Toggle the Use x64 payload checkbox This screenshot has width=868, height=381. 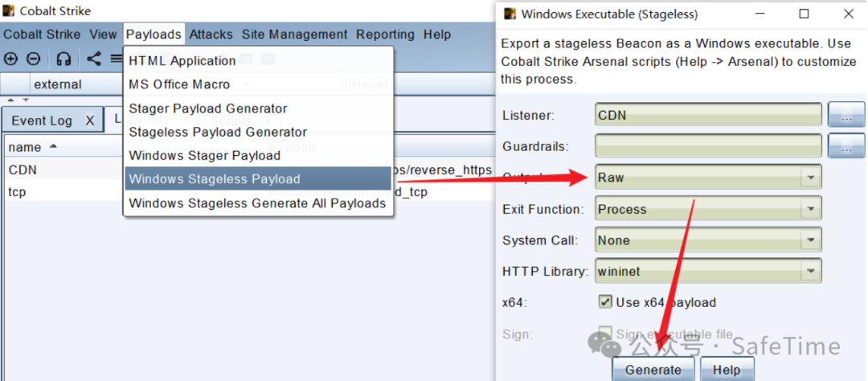(605, 301)
